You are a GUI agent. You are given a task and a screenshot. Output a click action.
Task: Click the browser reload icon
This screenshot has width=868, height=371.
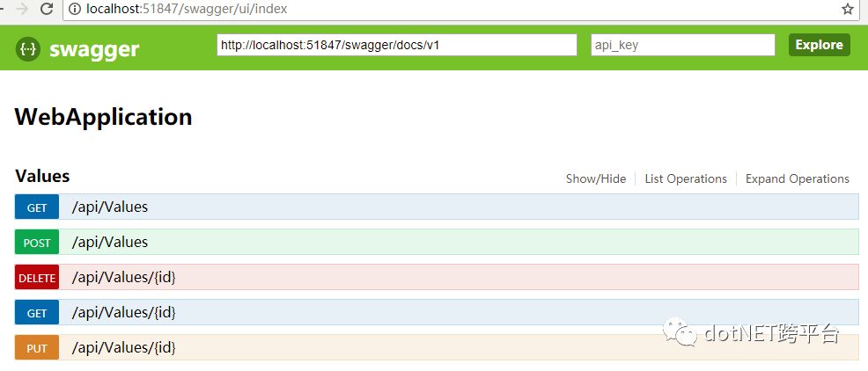(47, 9)
